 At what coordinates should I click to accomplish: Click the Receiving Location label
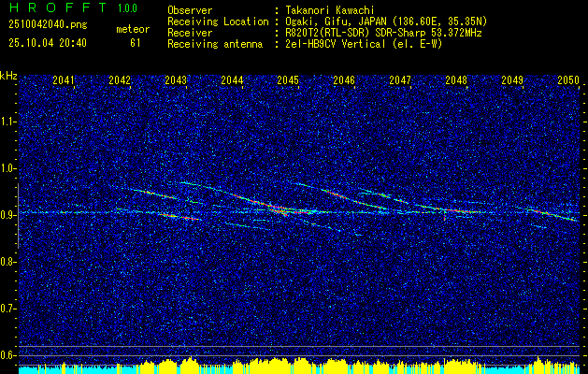pyautogui.click(x=218, y=22)
